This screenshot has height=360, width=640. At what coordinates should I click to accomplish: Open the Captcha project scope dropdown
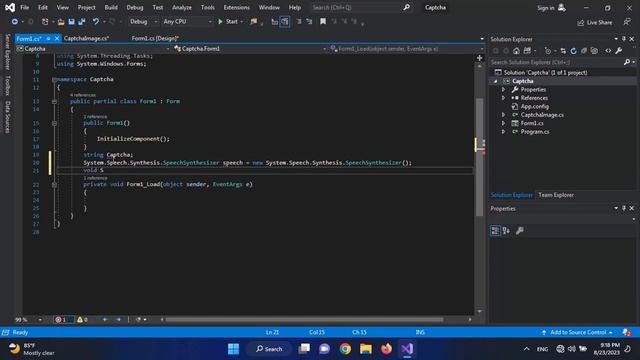(93, 49)
